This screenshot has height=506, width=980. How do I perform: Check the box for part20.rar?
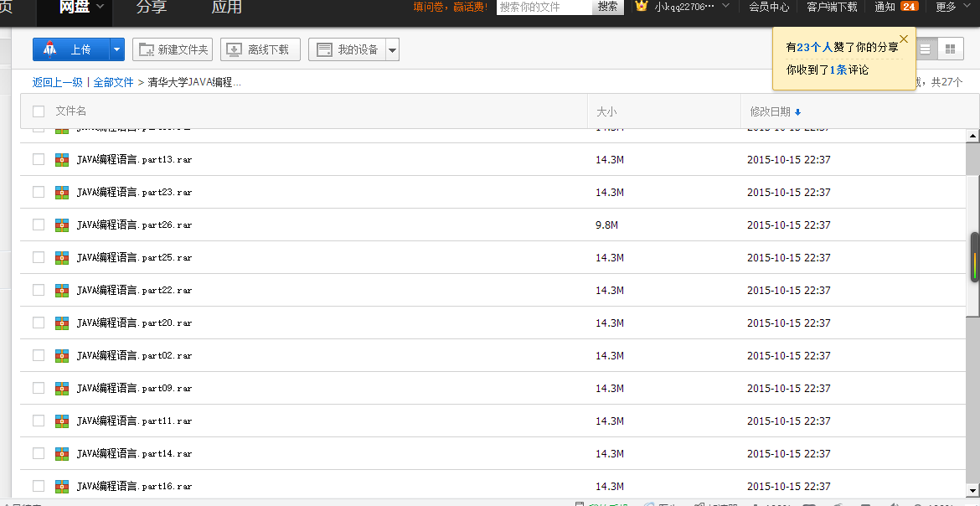[39, 323]
